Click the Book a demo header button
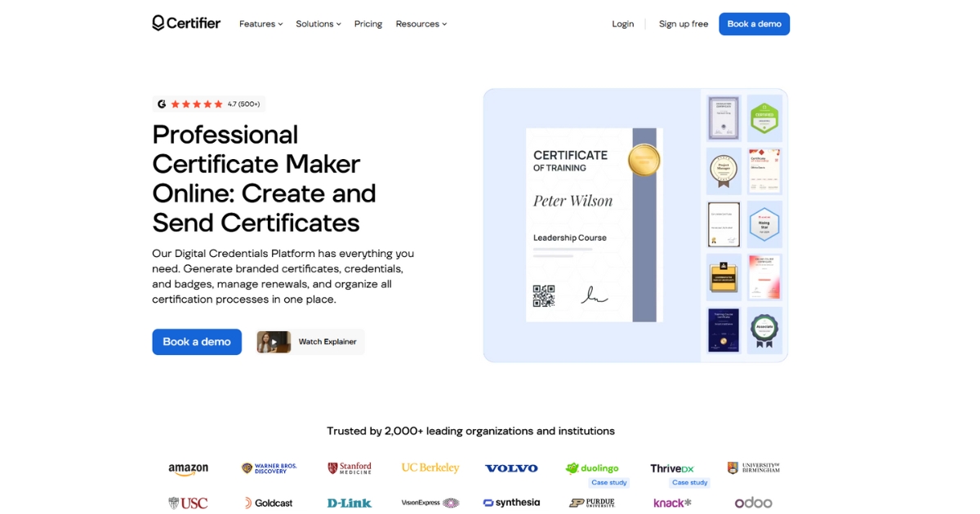The height and width of the screenshot is (514, 980). pyautogui.click(x=754, y=24)
